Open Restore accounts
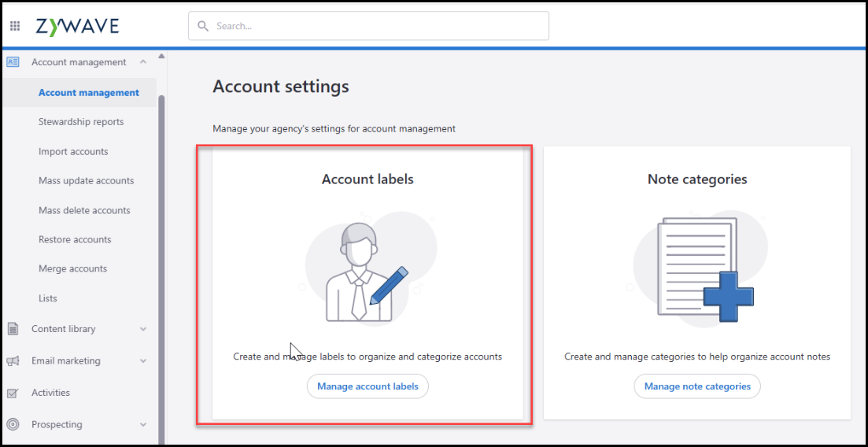This screenshot has height=447, width=868. point(75,240)
